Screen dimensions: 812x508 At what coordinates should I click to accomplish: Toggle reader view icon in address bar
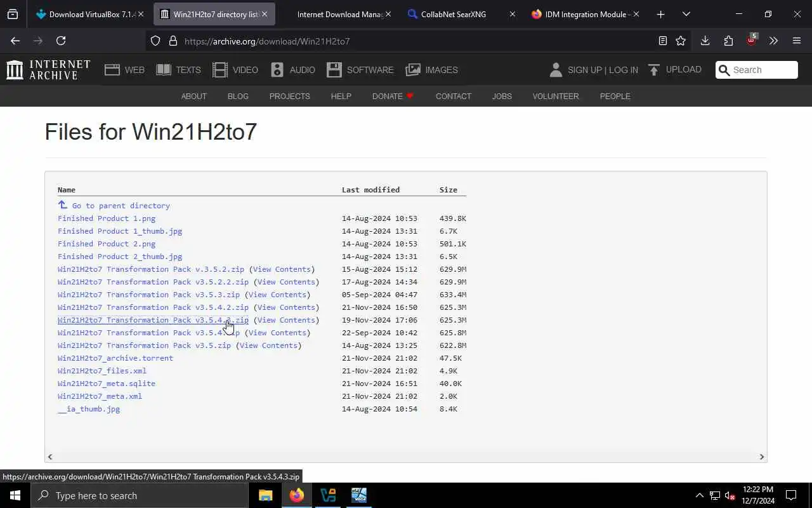(x=662, y=41)
